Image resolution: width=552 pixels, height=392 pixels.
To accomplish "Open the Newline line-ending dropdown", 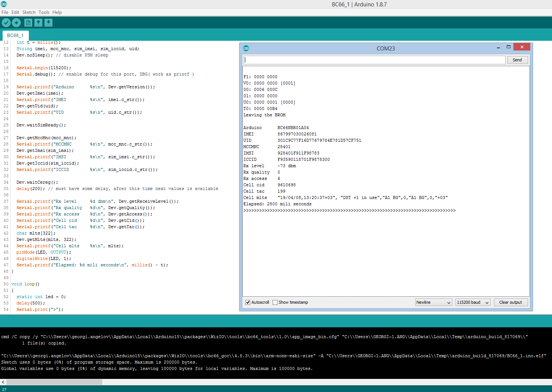I will [434, 302].
